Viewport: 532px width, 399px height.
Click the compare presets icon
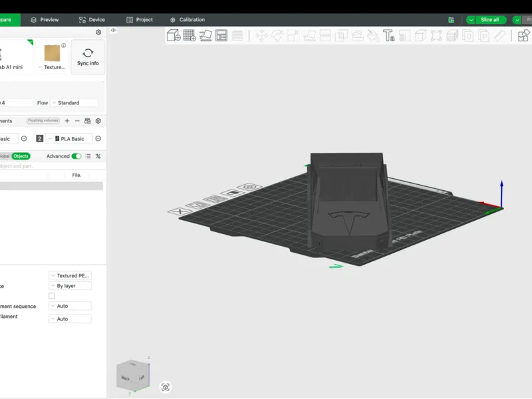pyautogui.click(x=98, y=156)
